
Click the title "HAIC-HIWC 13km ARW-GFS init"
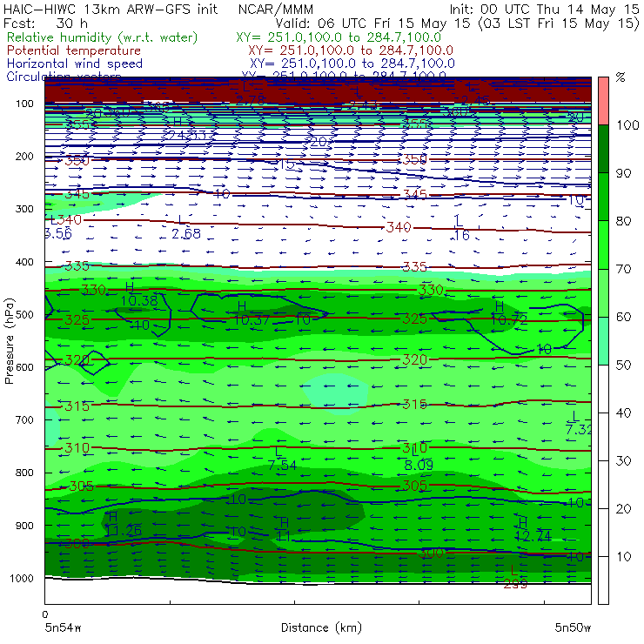pos(111,9)
